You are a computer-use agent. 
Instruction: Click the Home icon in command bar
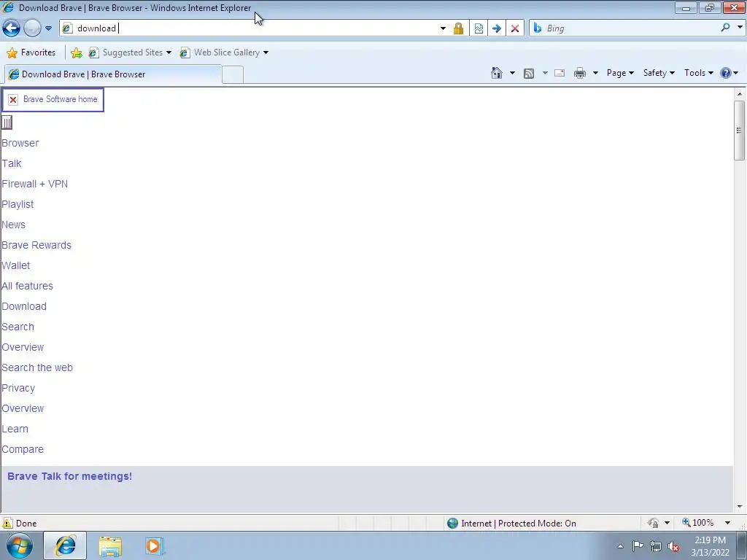496,73
